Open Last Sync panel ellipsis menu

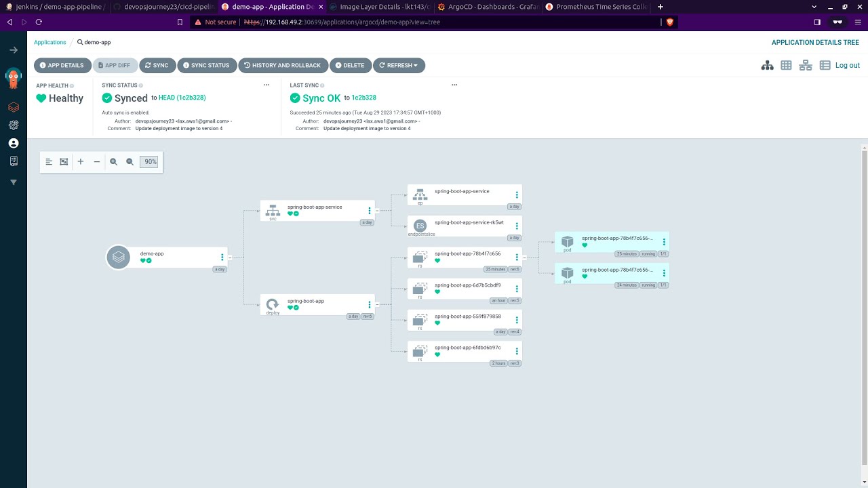tap(454, 85)
